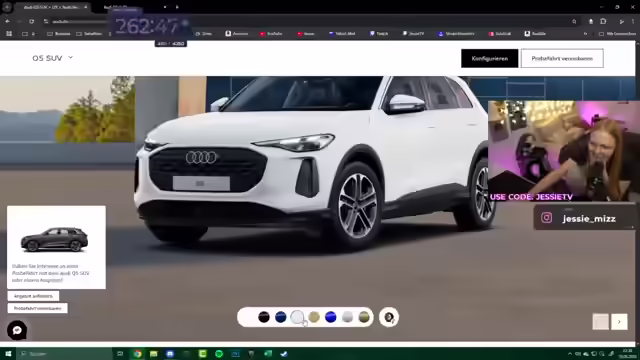Reload the page with the refresh icon

coord(31,21)
